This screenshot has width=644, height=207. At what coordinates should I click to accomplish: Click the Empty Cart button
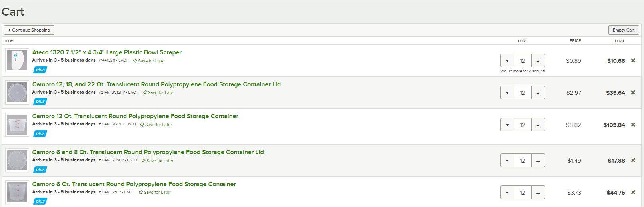tap(624, 30)
